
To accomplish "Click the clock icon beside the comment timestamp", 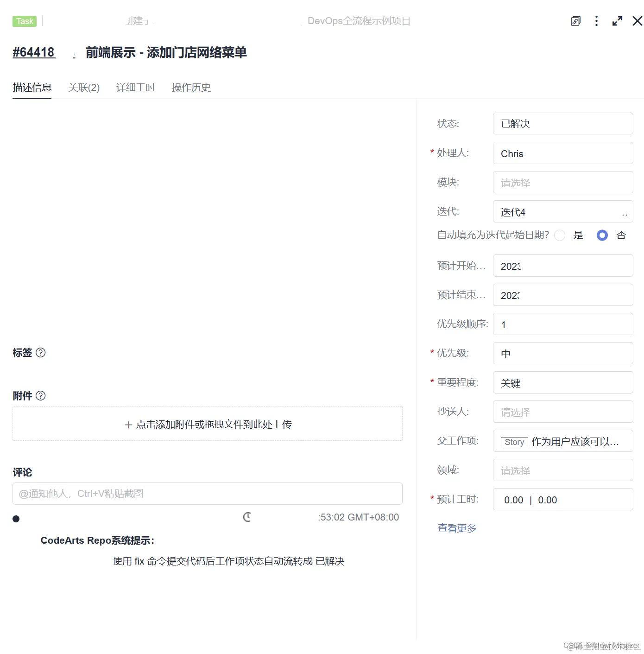I will (x=247, y=517).
